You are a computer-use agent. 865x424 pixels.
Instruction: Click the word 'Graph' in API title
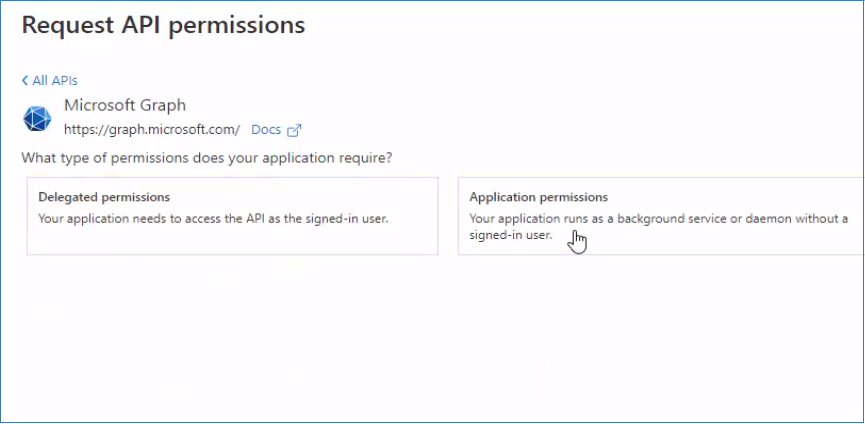tap(164, 105)
